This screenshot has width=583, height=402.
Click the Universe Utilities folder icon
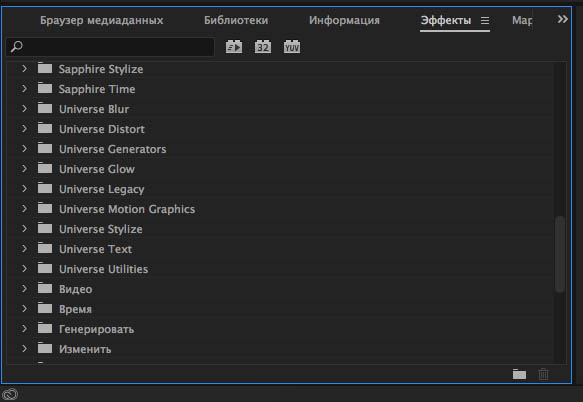coord(45,268)
